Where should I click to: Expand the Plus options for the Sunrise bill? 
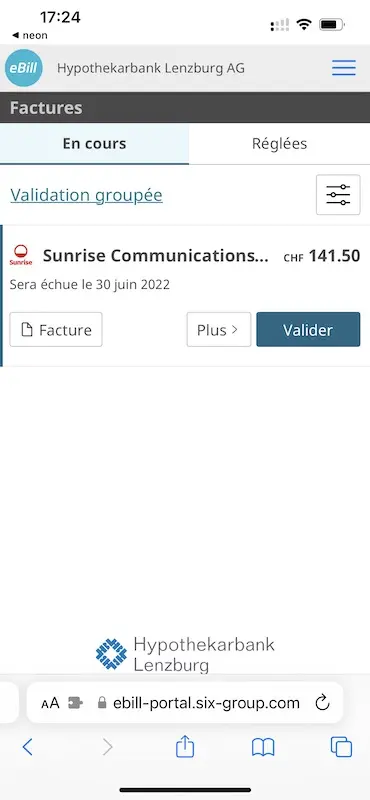(x=218, y=330)
